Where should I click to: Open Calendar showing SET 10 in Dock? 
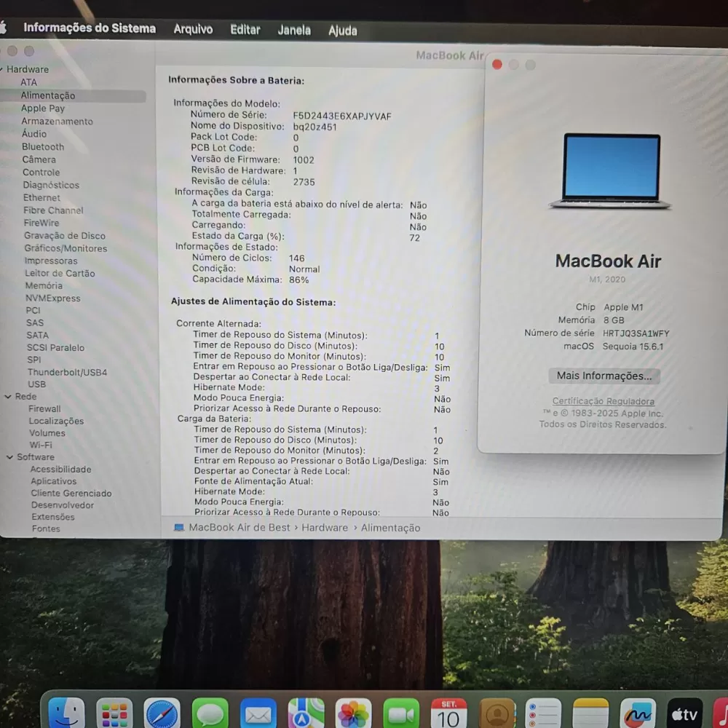point(448,713)
